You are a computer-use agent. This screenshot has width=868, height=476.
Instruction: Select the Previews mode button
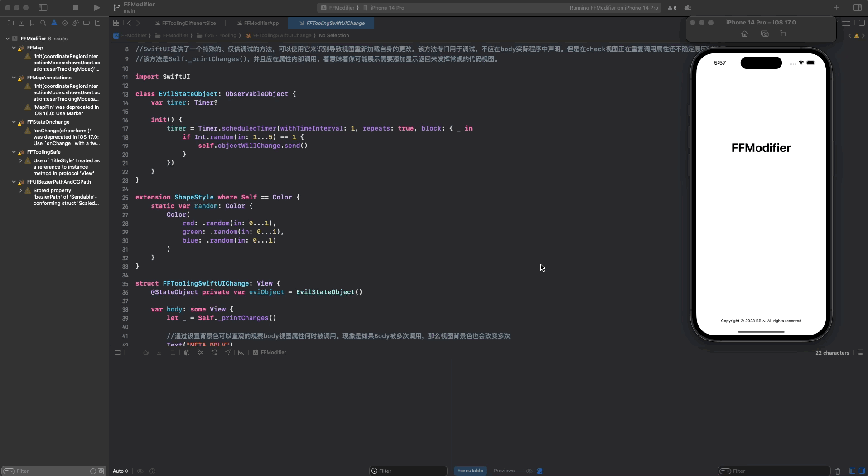click(x=504, y=471)
